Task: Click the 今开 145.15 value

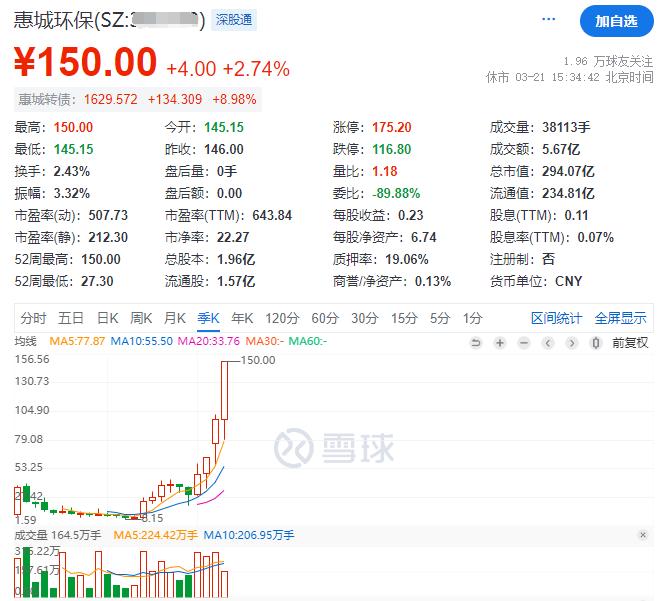Action: pos(224,127)
